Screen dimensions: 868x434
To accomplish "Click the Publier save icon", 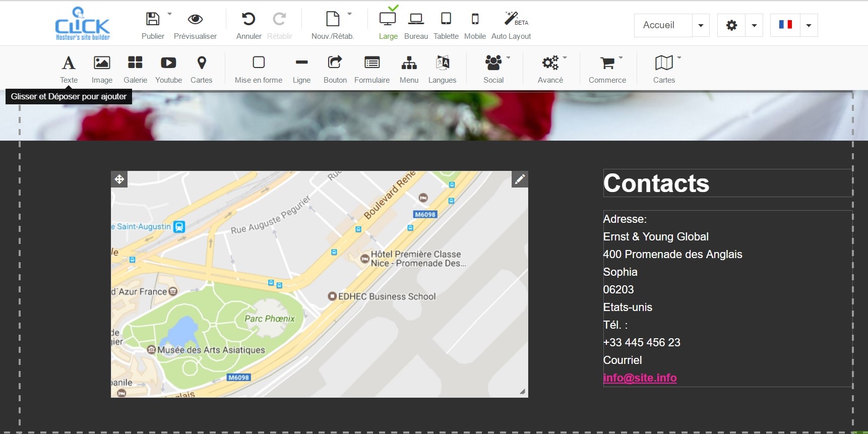I will [x=153, y=19].
